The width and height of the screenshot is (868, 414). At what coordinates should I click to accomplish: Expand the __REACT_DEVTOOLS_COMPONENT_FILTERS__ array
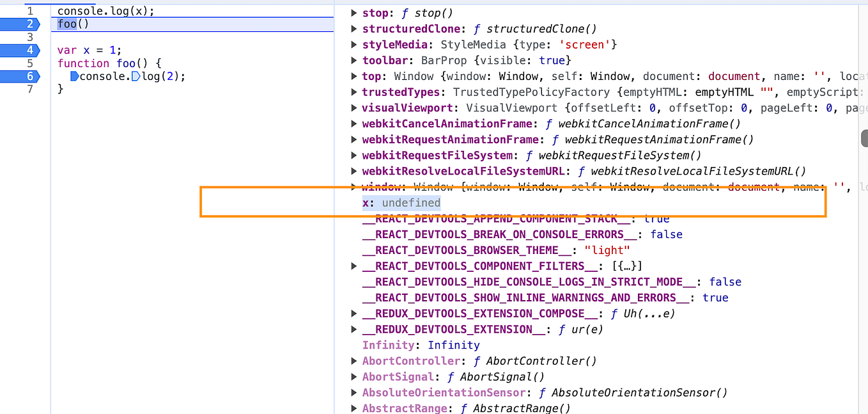(x=354, y=266)
